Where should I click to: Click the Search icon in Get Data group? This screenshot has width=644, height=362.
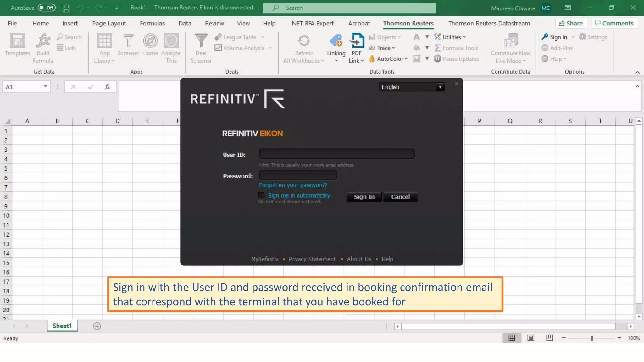[x=69, y=37]
